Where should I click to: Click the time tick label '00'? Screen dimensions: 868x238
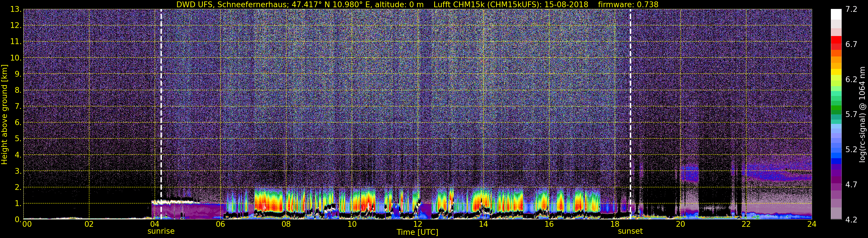27,224
